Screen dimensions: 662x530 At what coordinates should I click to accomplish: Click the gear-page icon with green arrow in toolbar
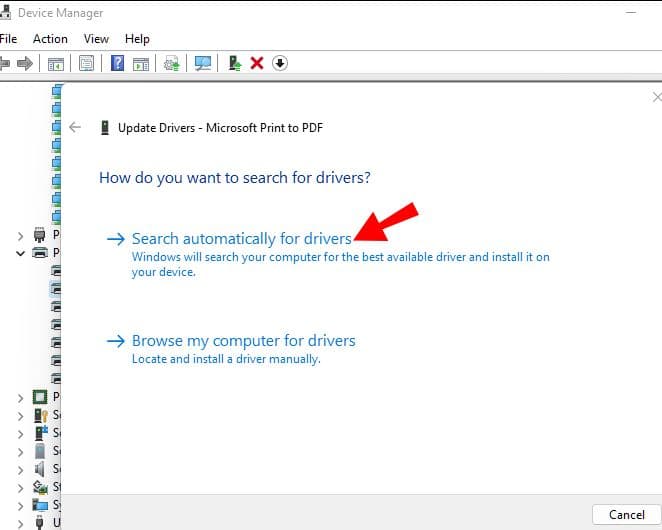pyautogui.click(x=171, y=64)
